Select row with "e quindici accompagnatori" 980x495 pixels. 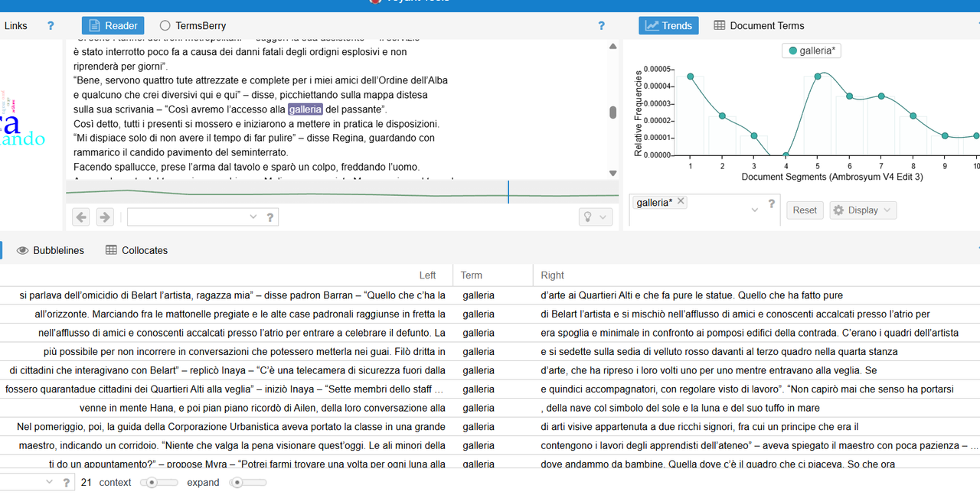(x=490, y=389)
